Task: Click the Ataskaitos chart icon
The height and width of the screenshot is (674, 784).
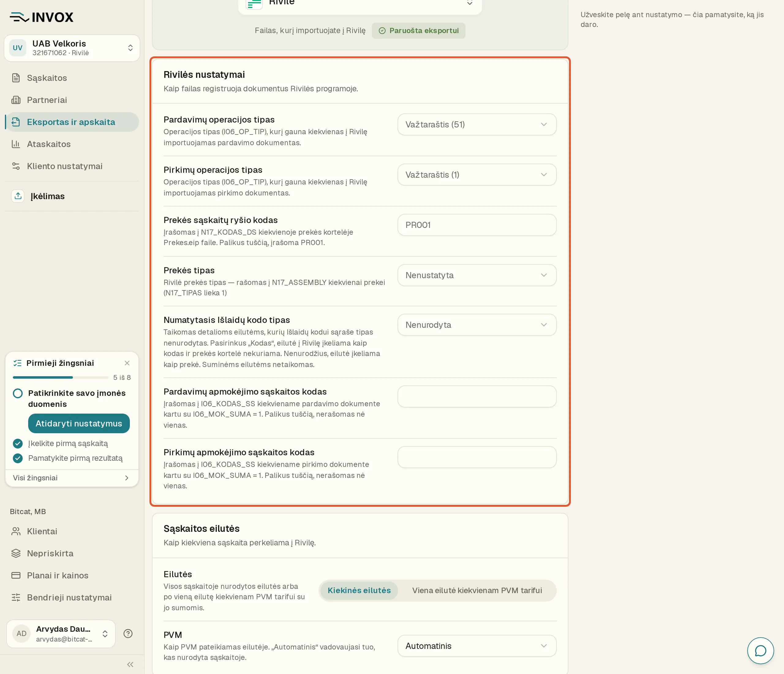Action: pyautogui.click(x=16, y=144)
